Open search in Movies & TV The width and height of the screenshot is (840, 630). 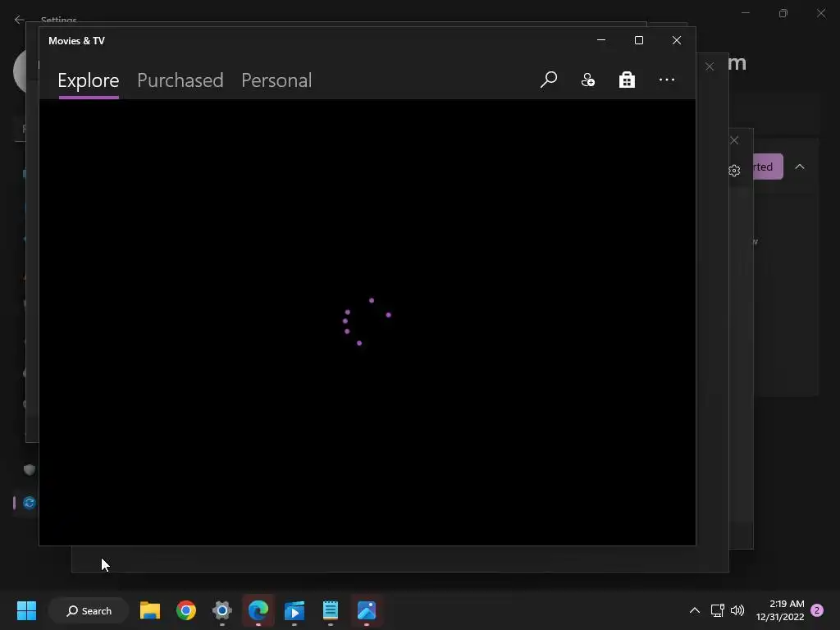(549, 80)
